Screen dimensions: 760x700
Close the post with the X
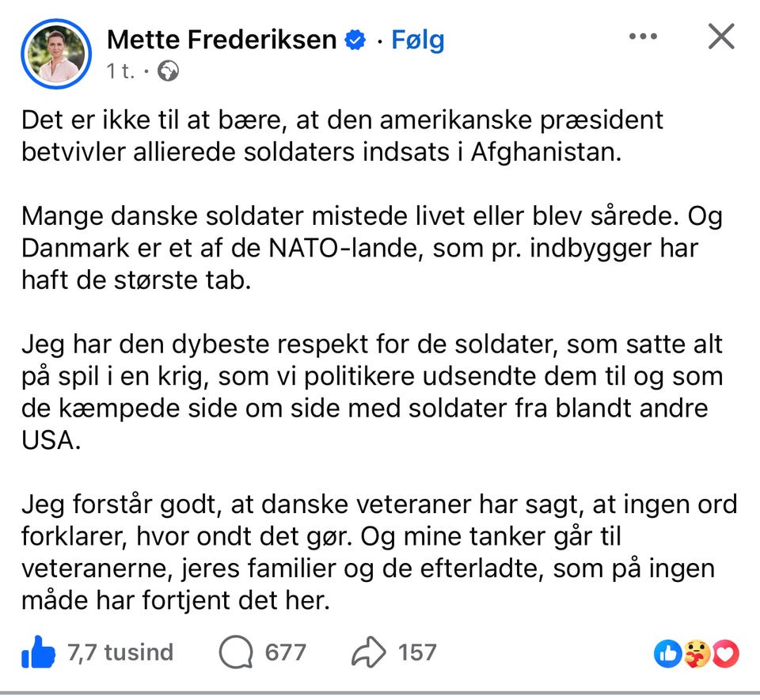click(x=720, y=36)
